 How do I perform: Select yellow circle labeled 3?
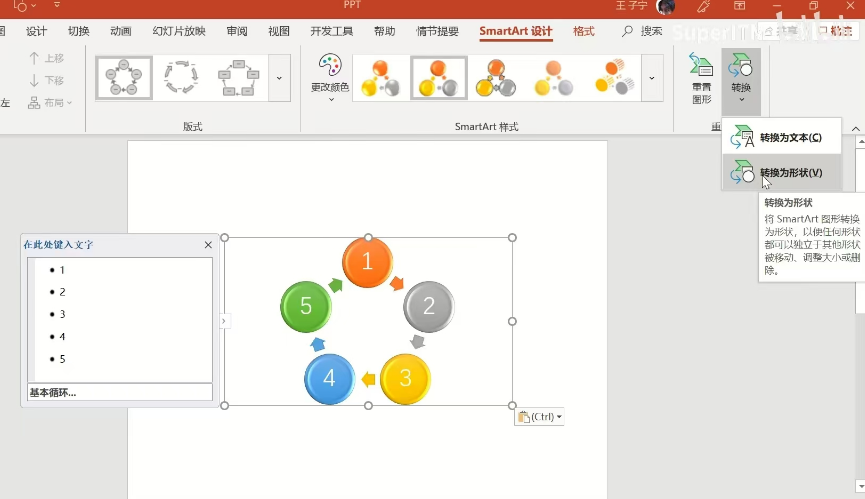tap(405, 378)
